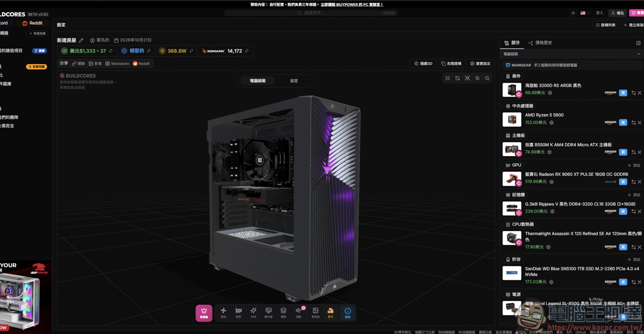644x334 pixels.
Task: Remove the 海盜船 3200D case
Action: 639,93
